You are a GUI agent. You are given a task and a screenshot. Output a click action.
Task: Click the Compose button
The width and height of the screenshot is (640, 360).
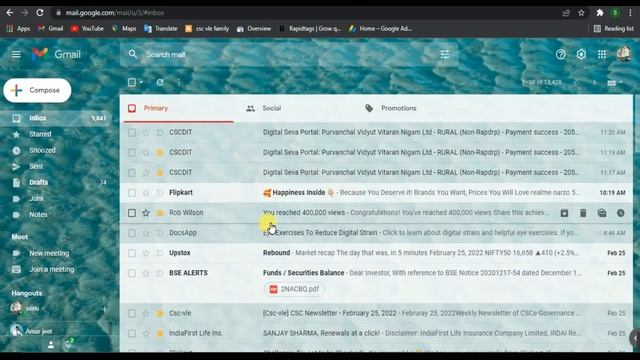(x=37, y=90)
